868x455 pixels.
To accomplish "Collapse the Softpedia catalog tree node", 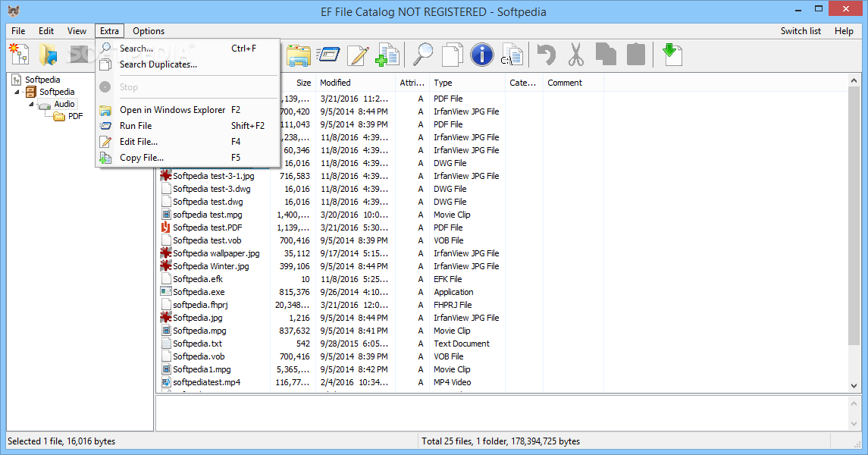I will pos(17,92).
